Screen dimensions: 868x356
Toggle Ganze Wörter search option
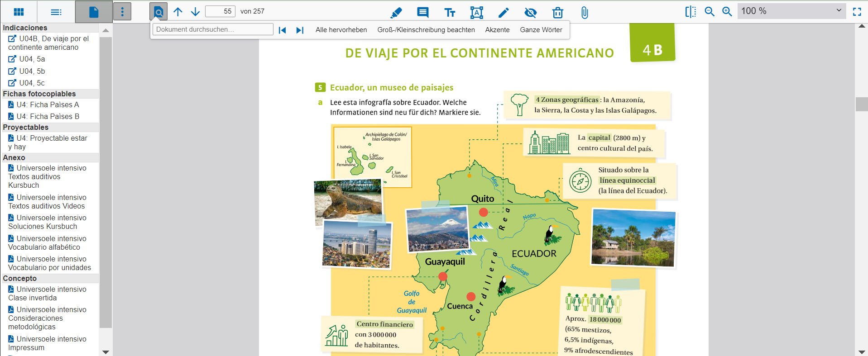tap(541, 30)
